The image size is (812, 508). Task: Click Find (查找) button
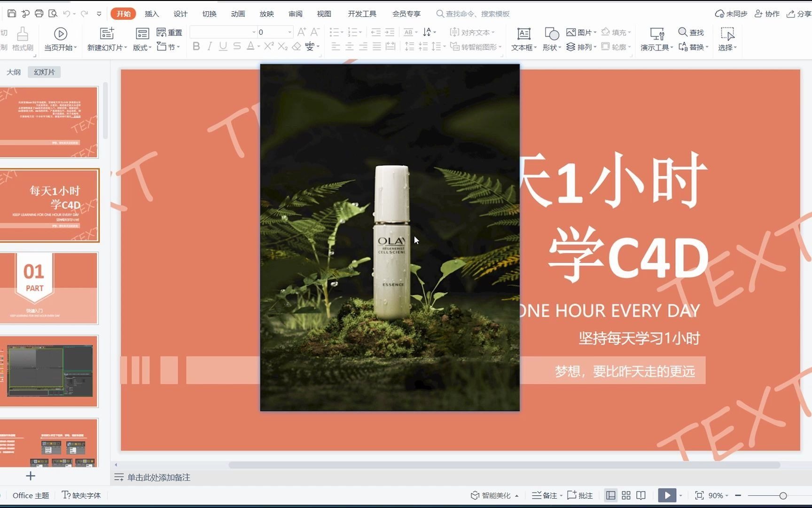coord(691,32)
